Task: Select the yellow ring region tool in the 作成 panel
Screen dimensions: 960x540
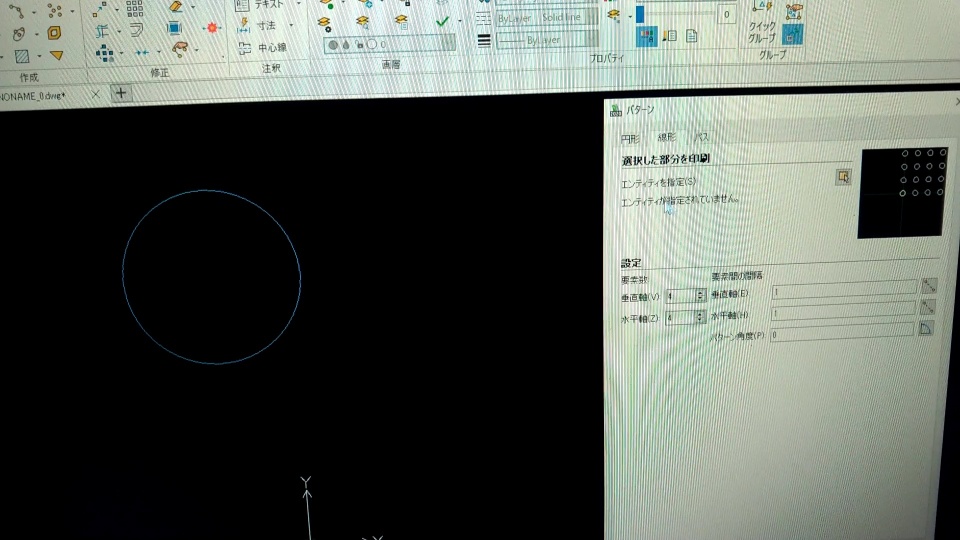Action: (x=54, y=32)
